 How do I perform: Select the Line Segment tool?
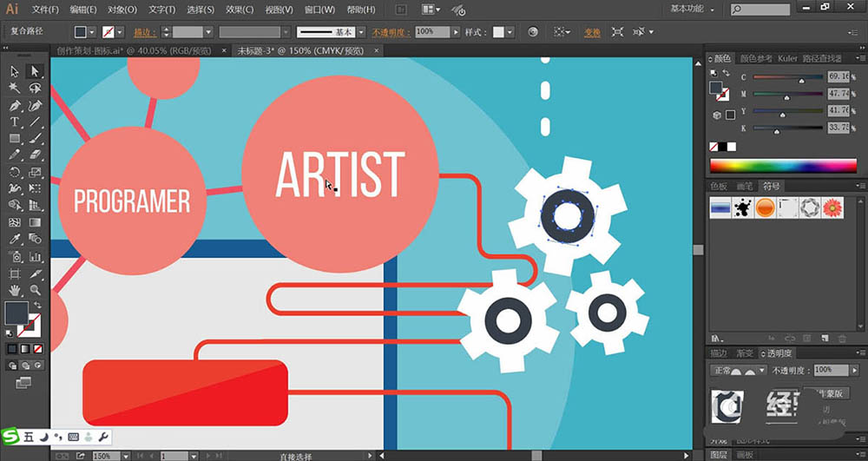click(35, 122)
